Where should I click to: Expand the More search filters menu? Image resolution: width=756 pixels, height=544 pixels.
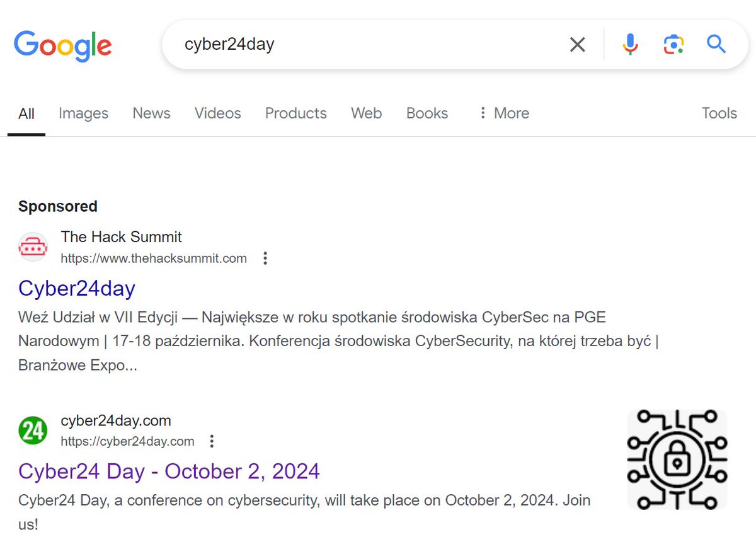click(x=503, y=113)
